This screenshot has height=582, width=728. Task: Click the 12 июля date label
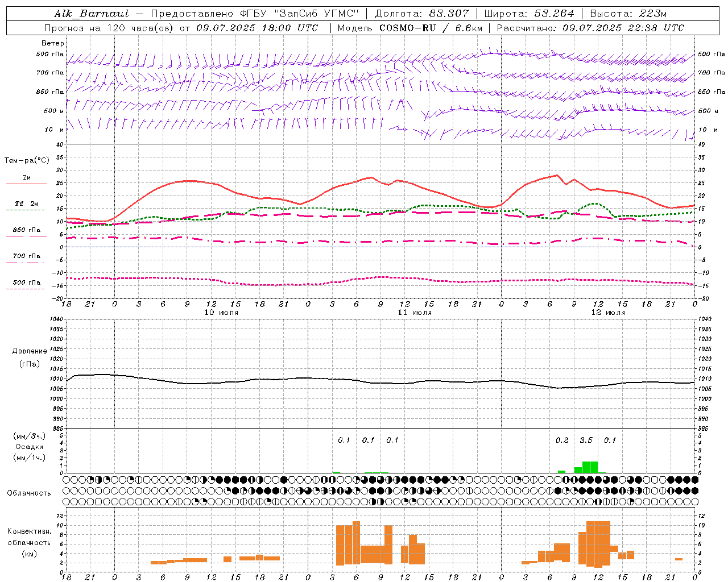coord(608,313)
